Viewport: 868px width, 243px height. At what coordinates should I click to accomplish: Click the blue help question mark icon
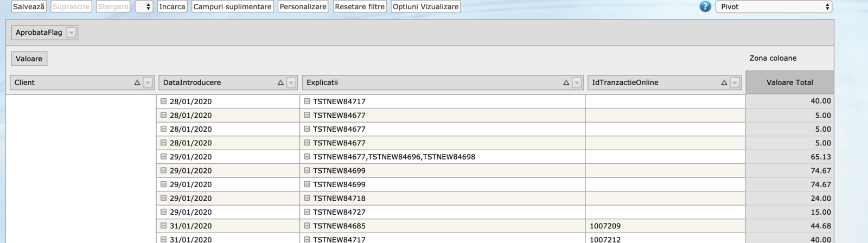(705, 7)
